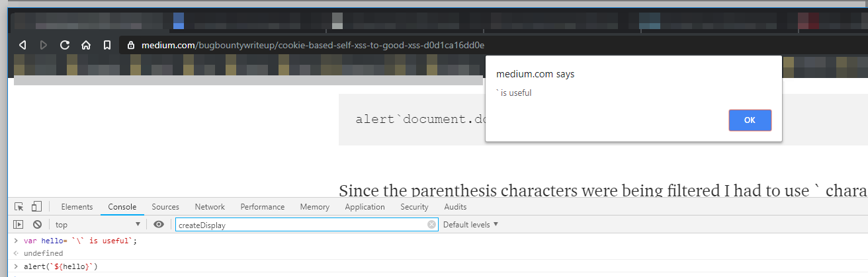The image size is (868, 277).
Task: Toggle the device toolbar emulation
Action: 36,207
